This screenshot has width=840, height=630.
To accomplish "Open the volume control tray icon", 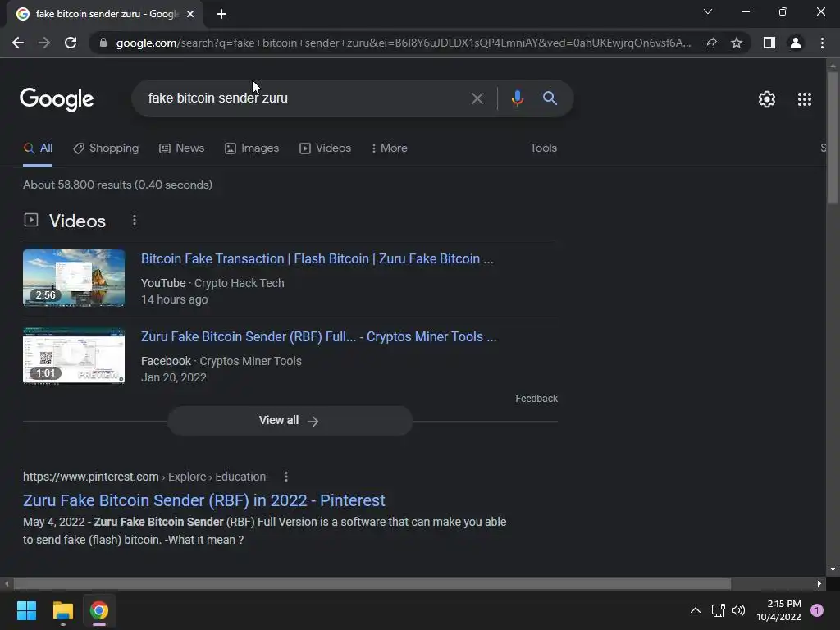I will 738,610.
